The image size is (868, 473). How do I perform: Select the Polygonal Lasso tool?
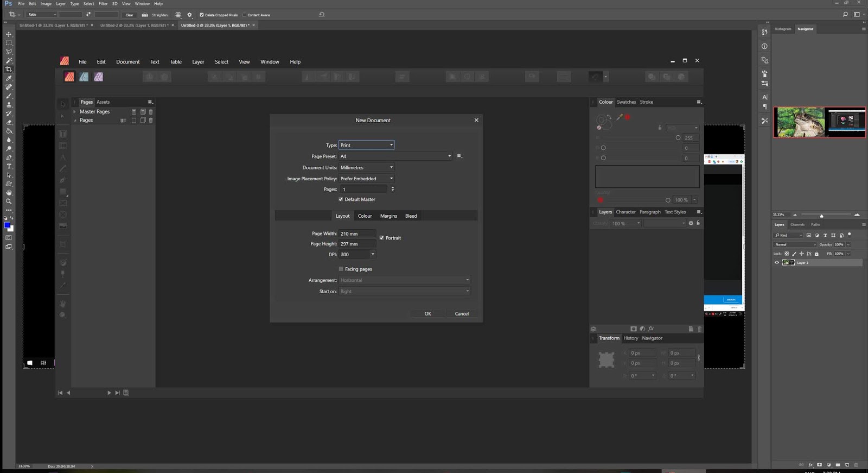(9, 52)
